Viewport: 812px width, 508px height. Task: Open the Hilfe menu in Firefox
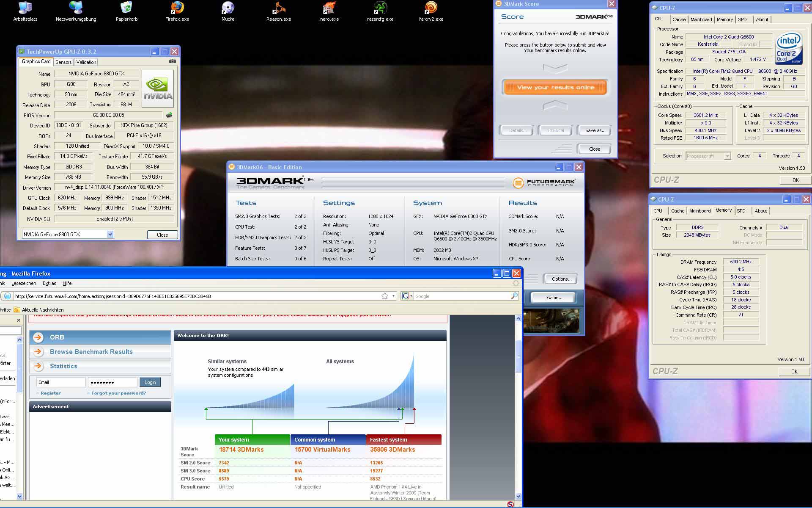point(67,284)
